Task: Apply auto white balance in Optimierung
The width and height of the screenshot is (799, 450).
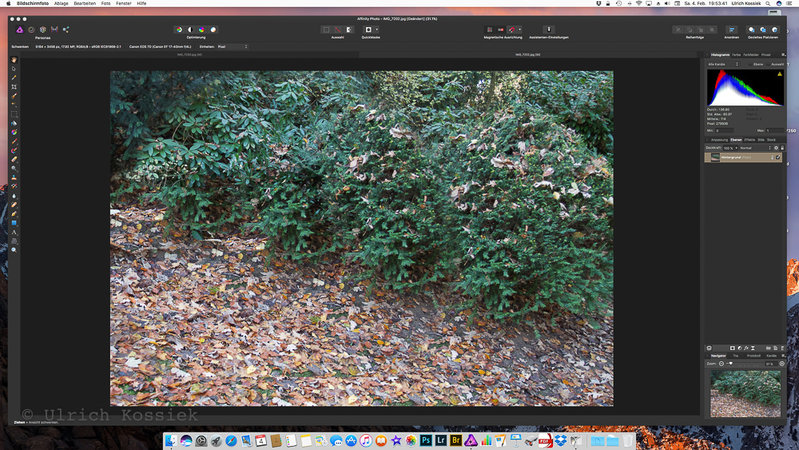Action: (213, 30)
